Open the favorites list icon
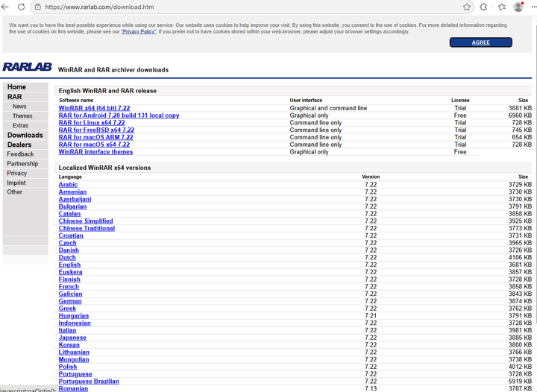Viewport: 537px width, 392px height. [502, 7]
